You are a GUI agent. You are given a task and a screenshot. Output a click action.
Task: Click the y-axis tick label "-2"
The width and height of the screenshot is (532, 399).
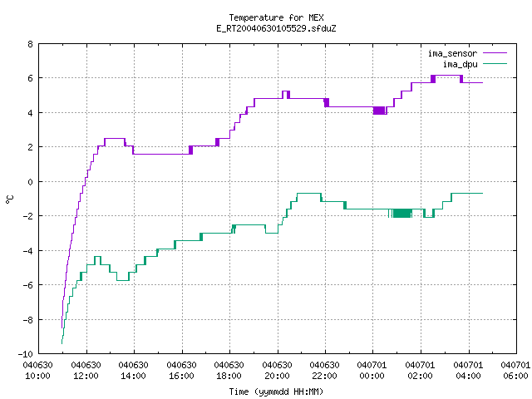click(x=27, y=216)
